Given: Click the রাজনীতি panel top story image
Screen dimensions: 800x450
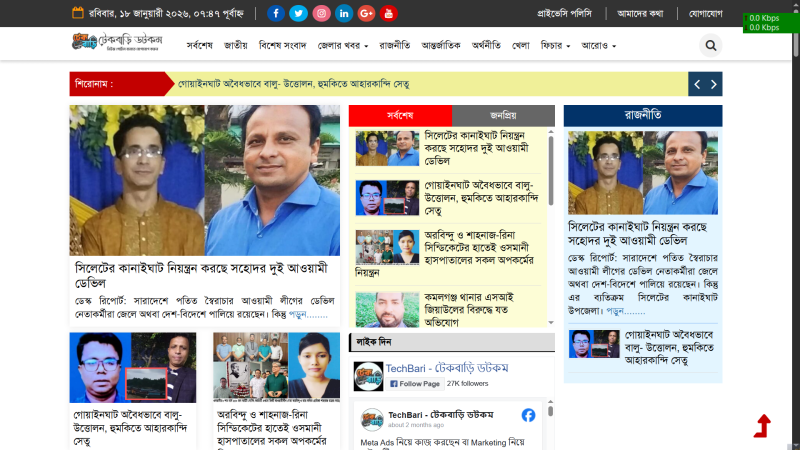Looking at the screenshot, I should 643,172.
